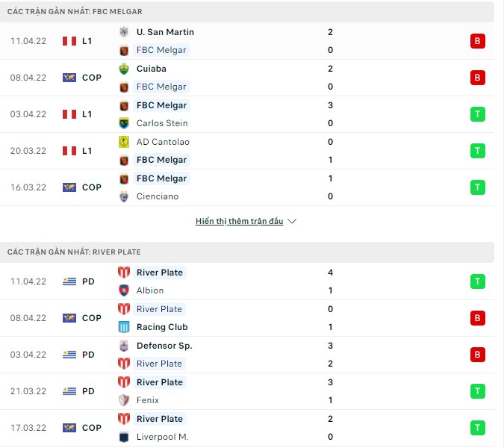
Task: Open the green T badge for Carlos Stein match
Action: tap(478, 114)
